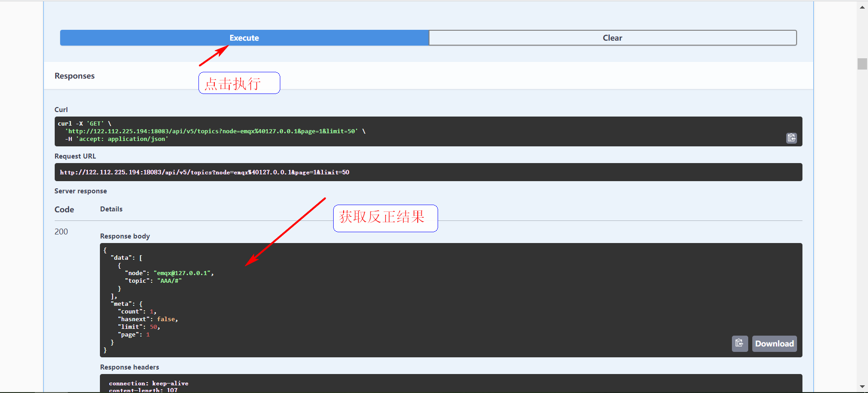Click the connection: keep-alive header line
The image size is (868, 393).
tap(148, 384)
